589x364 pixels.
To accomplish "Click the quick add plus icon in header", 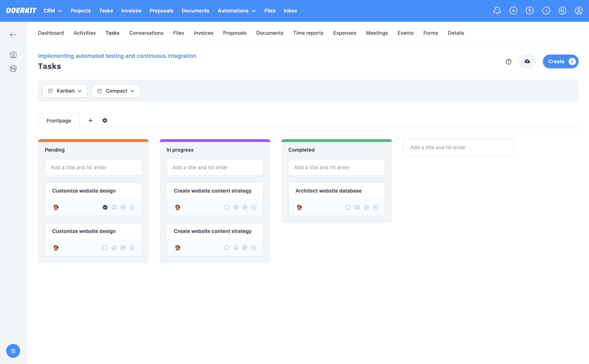I will point(513,11).
